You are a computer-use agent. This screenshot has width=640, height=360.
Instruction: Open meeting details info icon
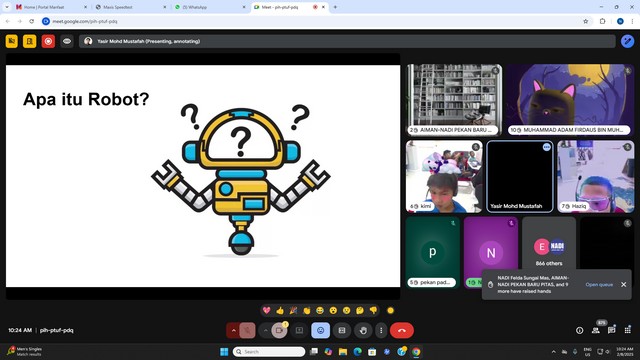coord(580,330)
